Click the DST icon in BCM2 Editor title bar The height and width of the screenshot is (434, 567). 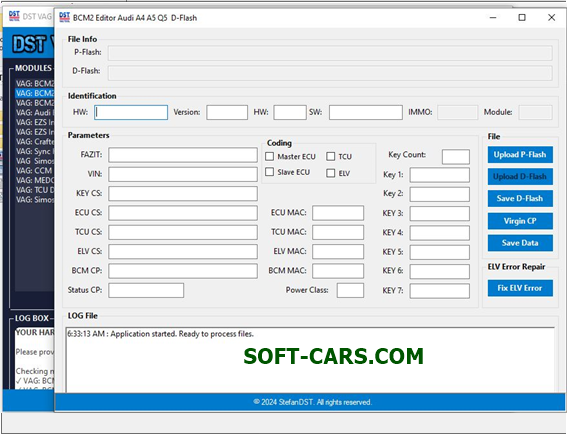coord(64,17)
